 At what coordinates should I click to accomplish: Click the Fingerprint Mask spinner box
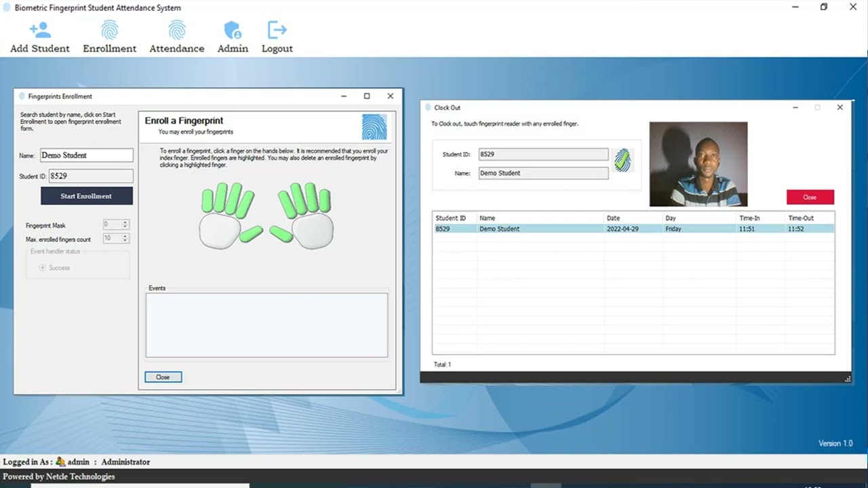[x=116, y=224]
